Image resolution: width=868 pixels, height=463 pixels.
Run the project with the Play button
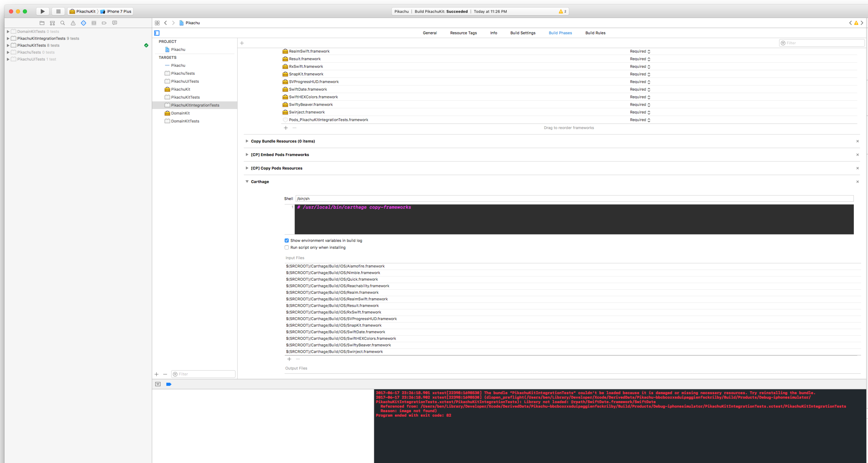[42, 11]
